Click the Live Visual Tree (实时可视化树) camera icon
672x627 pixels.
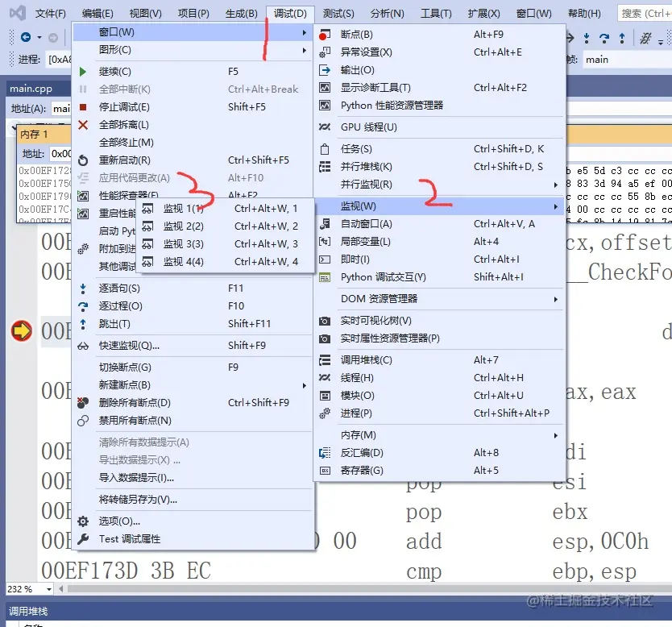[325, 321]
